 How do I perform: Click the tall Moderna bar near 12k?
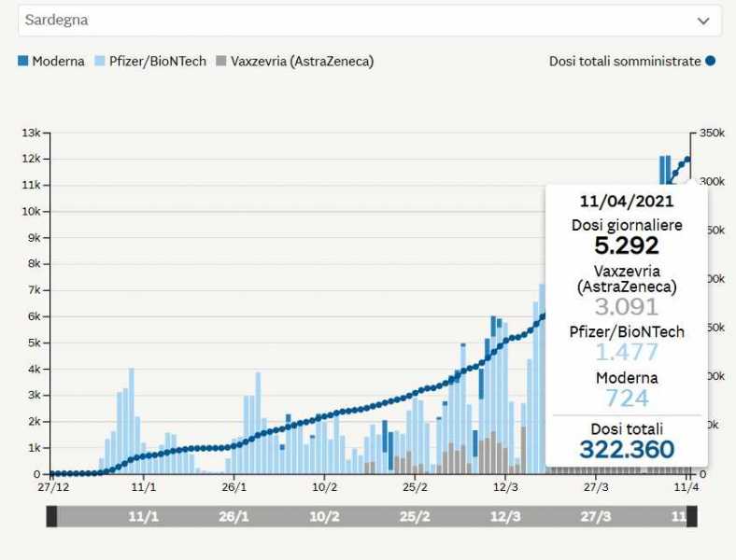coord(662,170)
